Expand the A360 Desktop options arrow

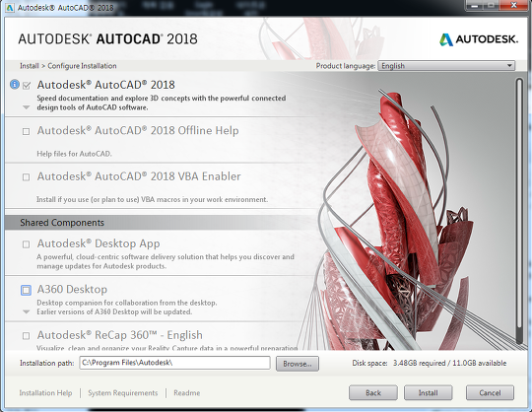(27, 311)
